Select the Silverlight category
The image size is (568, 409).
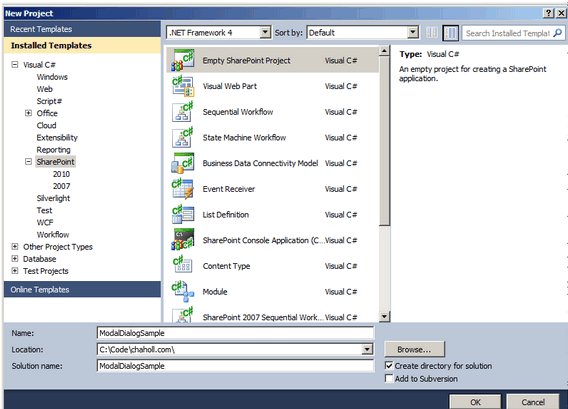tap(53, 198)
